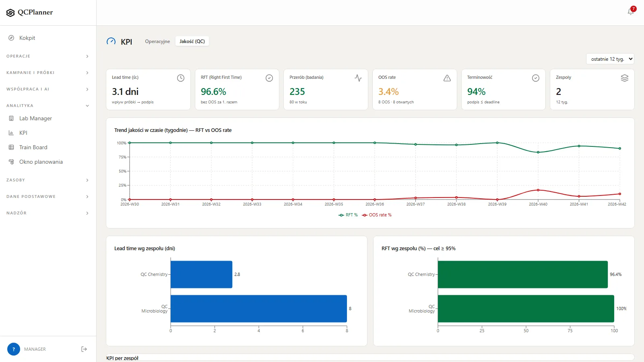Click the warning triangle on OOS rate card
The image size is (644, 362).
click(447, 78)
